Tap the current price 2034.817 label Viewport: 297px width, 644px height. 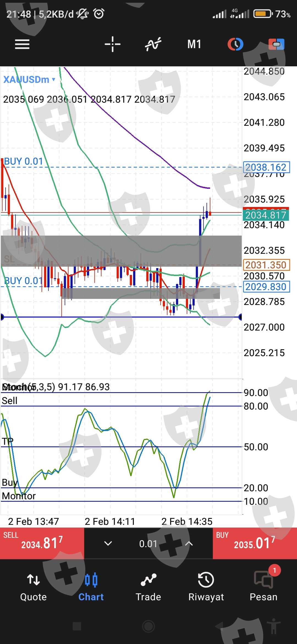266,215
